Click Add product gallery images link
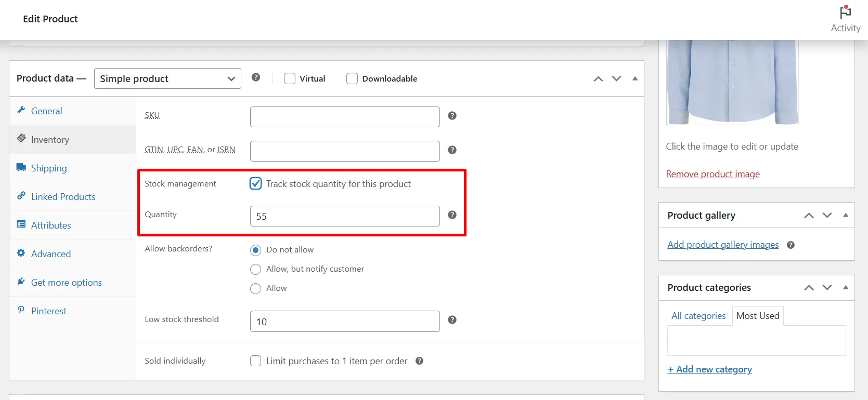The image size is (868, 400). tap(723, 245)
